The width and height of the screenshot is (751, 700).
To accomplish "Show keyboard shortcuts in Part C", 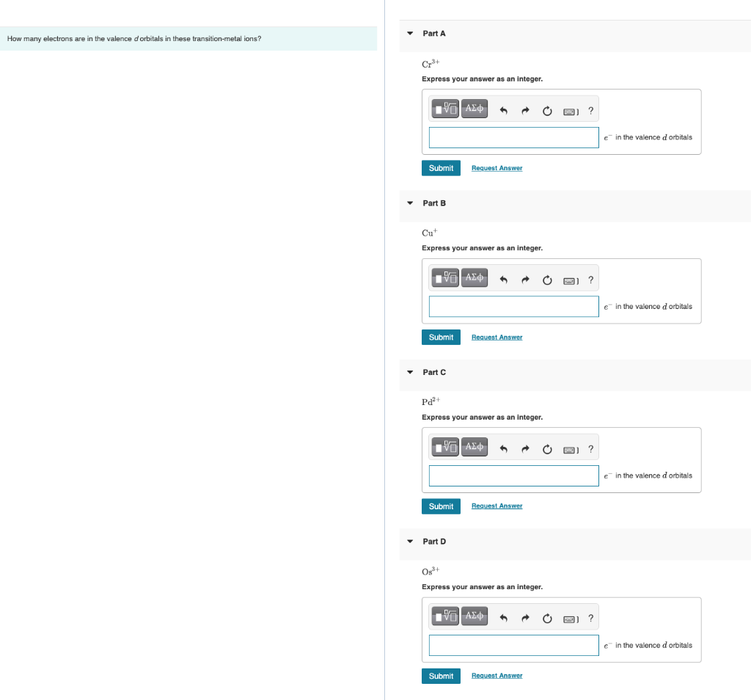I will pyautogui.click(x=571, y=450).
